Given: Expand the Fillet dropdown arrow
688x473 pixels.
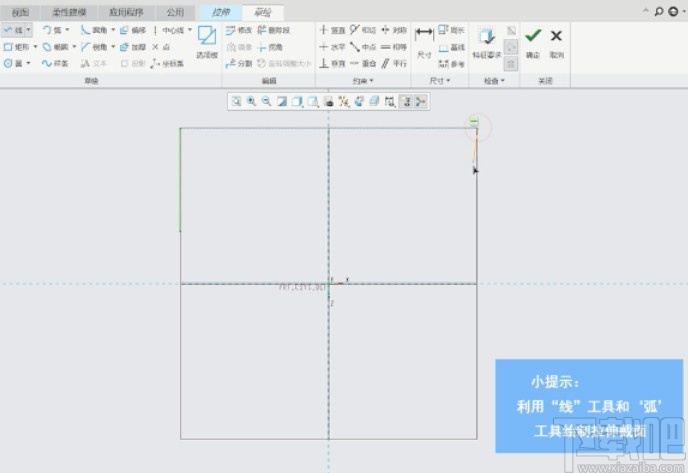Looking at the screenshot, I should click(113, 30).
